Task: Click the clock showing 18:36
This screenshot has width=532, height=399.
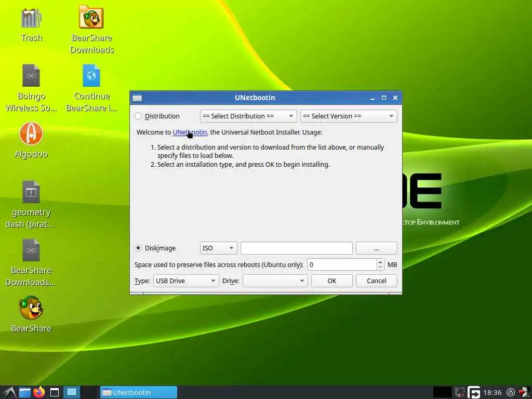Action: (x=493, y=393)
